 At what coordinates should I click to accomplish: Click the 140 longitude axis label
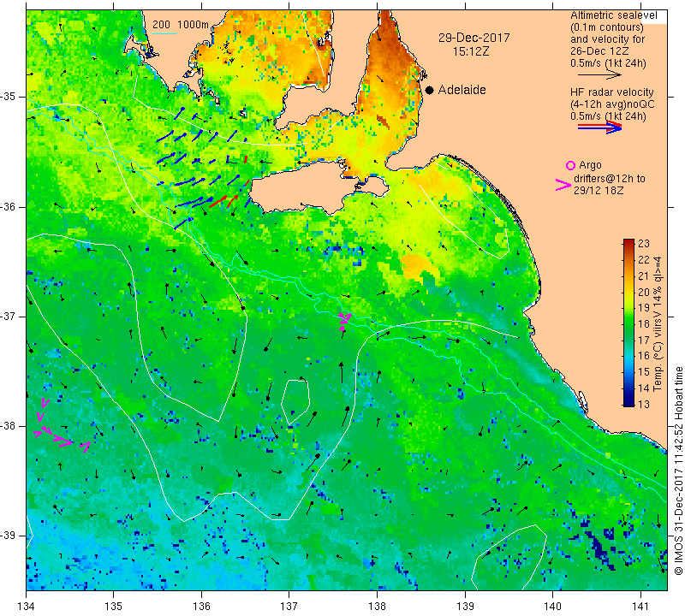pos(552,607)
